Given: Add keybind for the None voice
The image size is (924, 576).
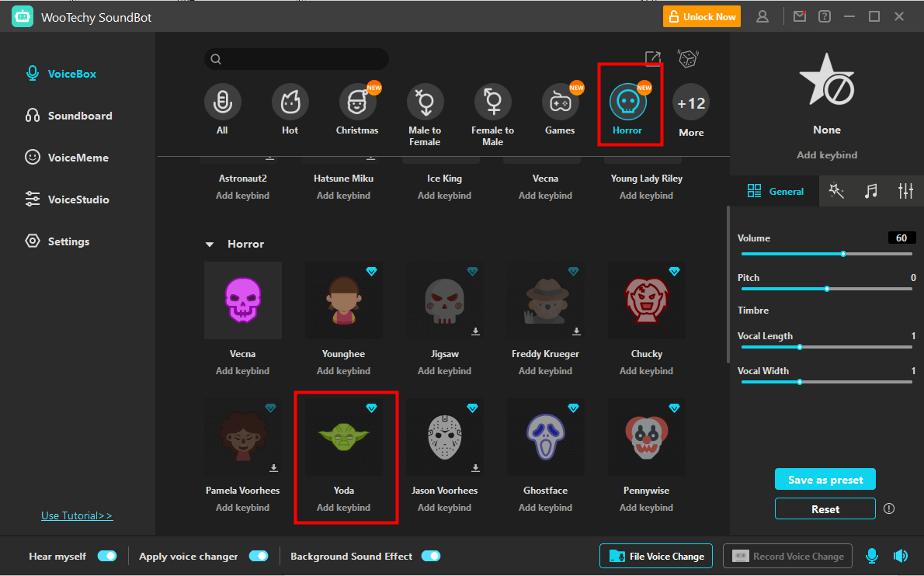Looking at the screenshot, I should pos(827,155).
